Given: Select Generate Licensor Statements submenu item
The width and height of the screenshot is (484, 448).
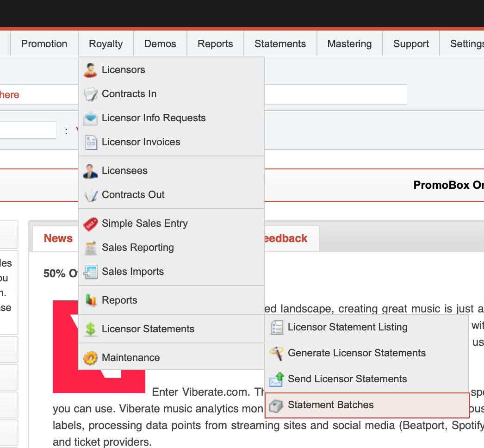Looking at the screenshot, I should point(356,353).
